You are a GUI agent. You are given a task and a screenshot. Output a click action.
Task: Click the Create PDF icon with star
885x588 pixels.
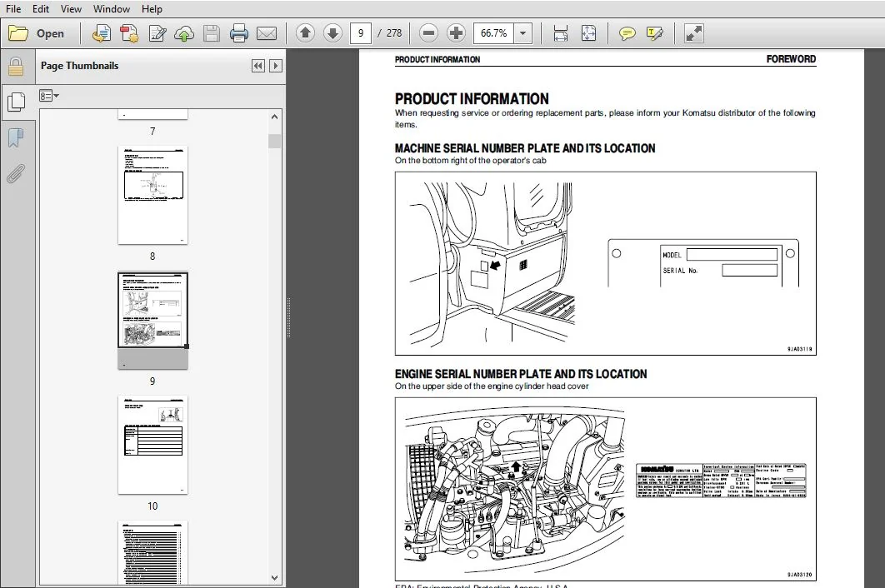tap(129, 33)
